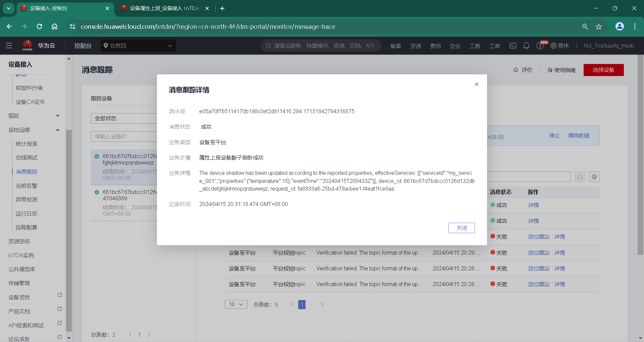Click the 评价 feedback link
The image size is (644, 342).
coord(523,70)
